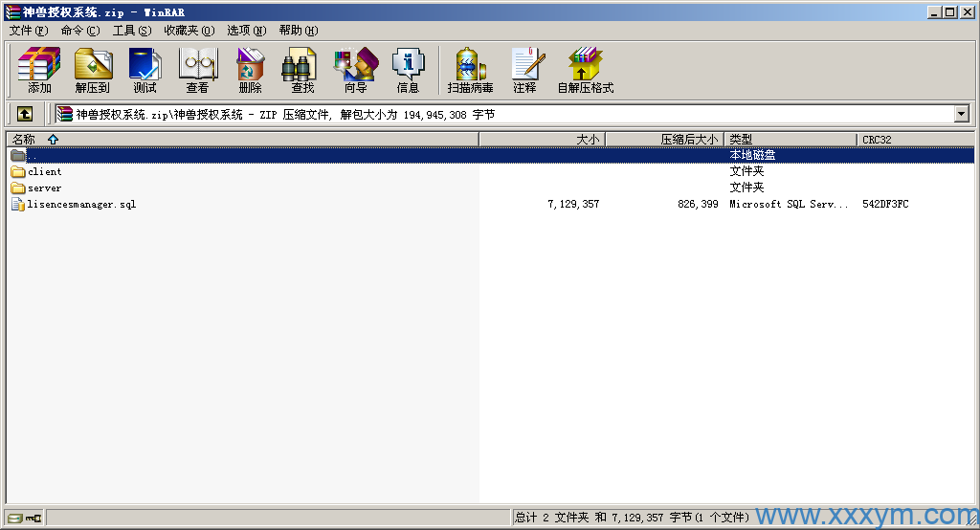
Task: Sort files by 大小 column header
Action: point(588,140)
